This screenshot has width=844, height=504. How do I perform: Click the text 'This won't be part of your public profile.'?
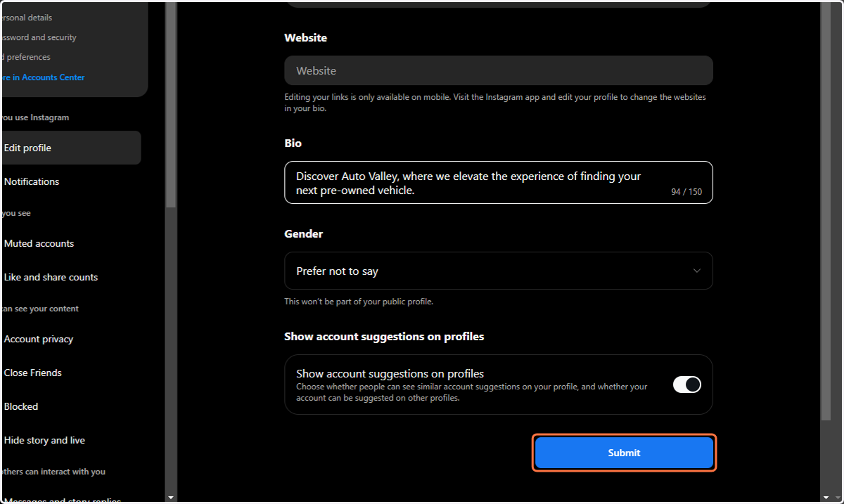click(359, 302)
